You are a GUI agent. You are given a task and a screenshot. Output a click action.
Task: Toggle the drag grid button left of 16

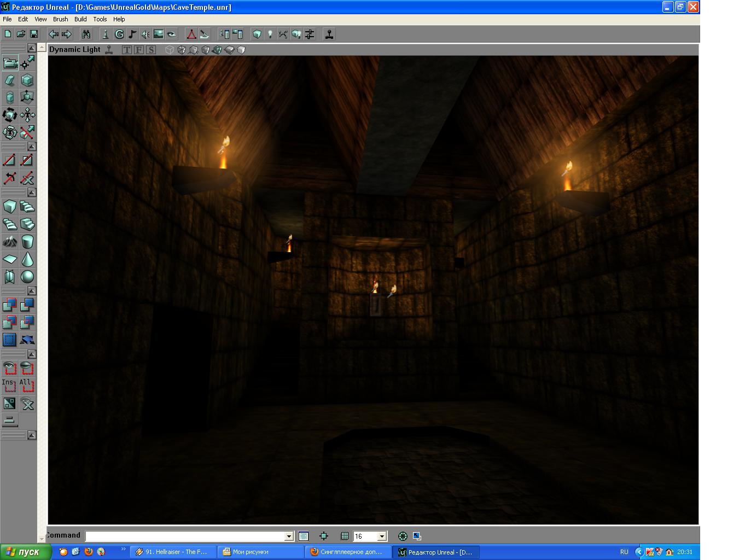(x=345, y=536)
